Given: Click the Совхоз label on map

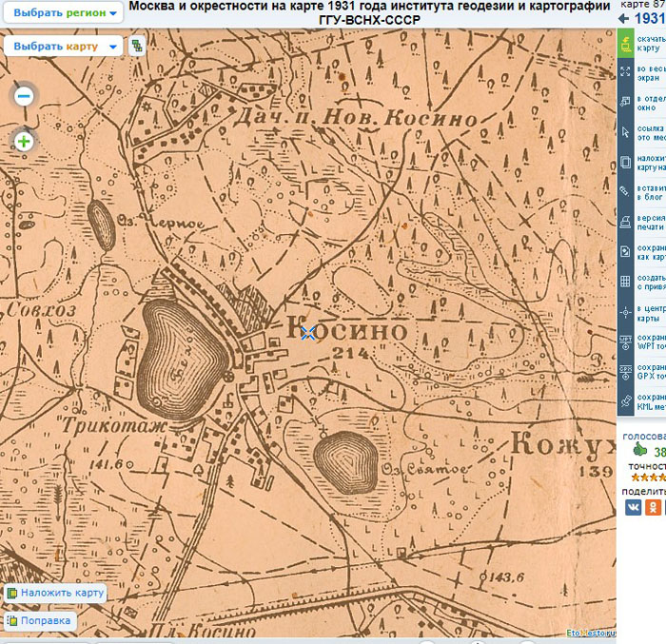Looking at the screenshot, I should pyautogui.click(x=41, y=310).
